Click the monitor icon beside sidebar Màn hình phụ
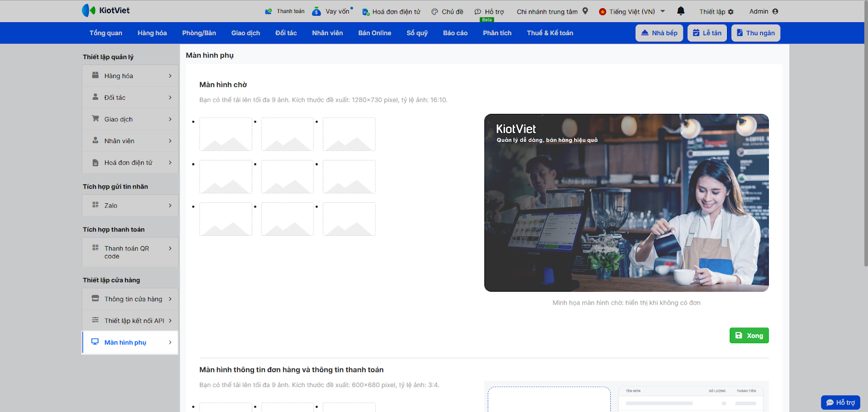 (x=95, y=342)
